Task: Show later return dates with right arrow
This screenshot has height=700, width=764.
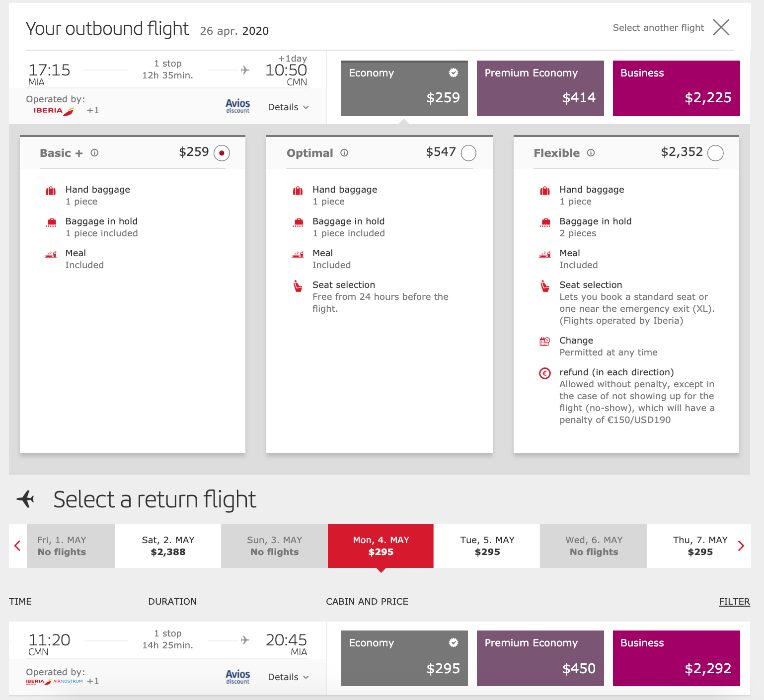Action: (741, 546)
